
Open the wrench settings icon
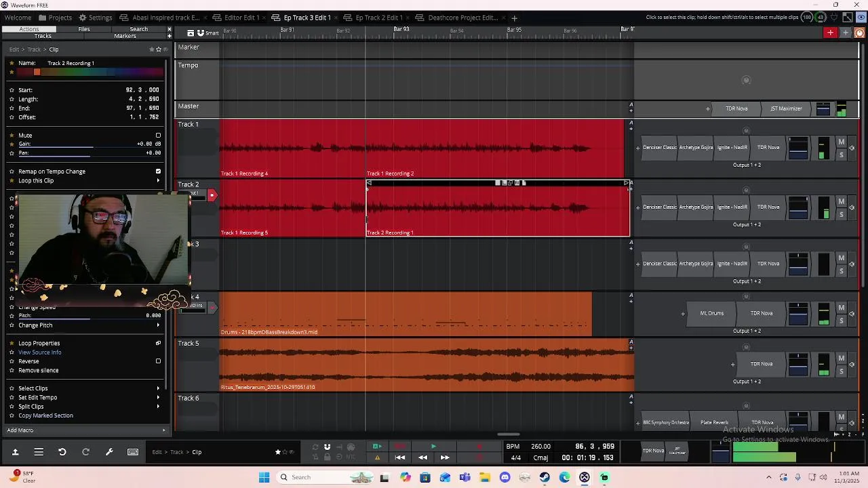[109, 452]
